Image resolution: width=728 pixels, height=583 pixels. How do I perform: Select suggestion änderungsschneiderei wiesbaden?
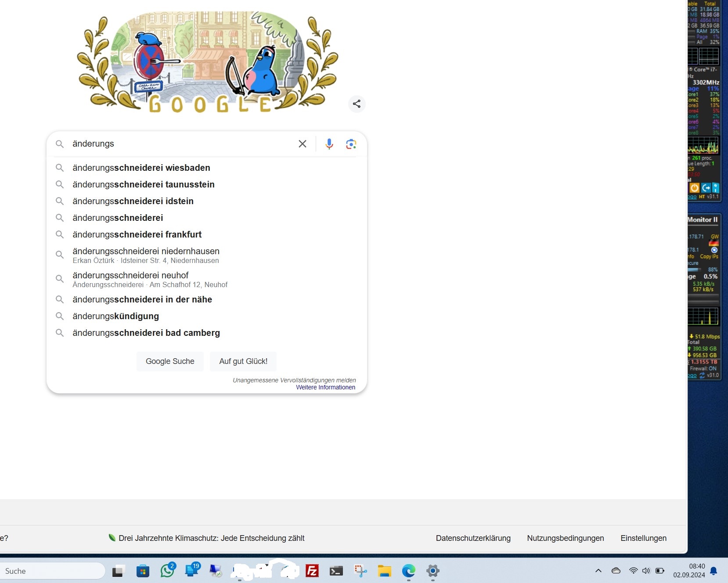207,168
